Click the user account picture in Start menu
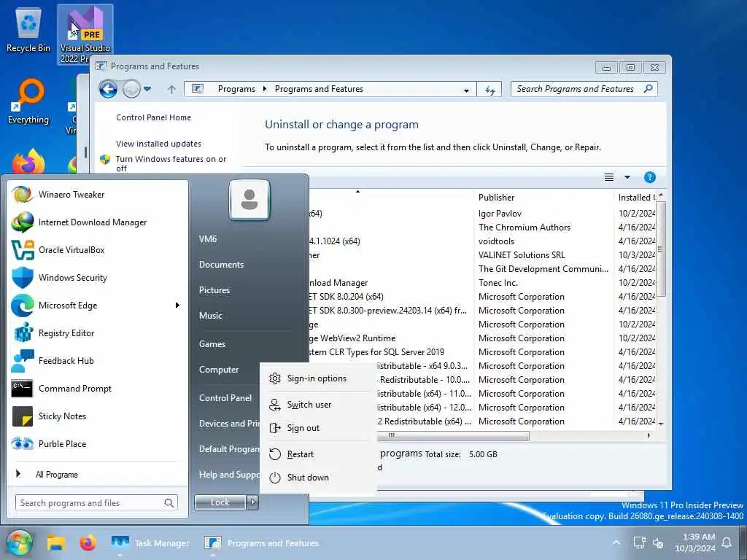The image size is (747, 560). (249, 200)
